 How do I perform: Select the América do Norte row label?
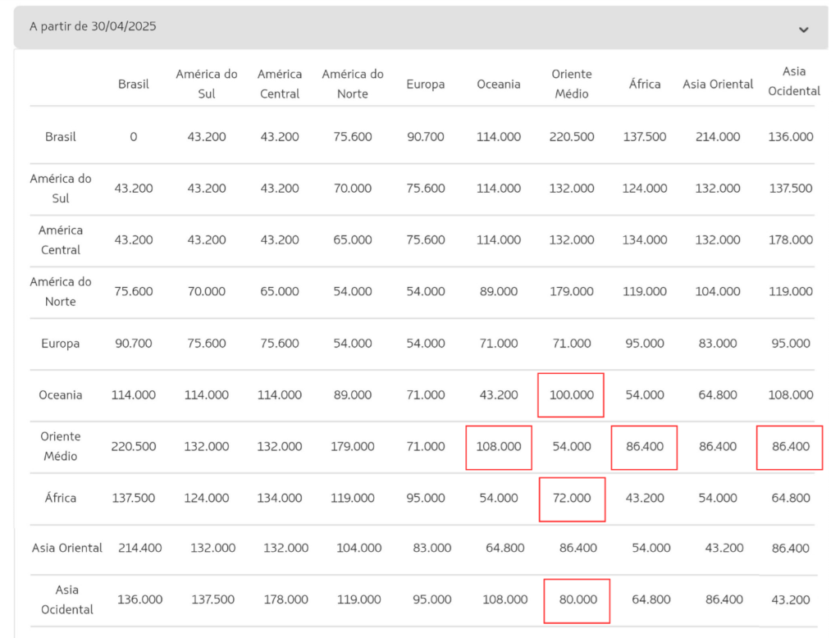tap(61, 291)
